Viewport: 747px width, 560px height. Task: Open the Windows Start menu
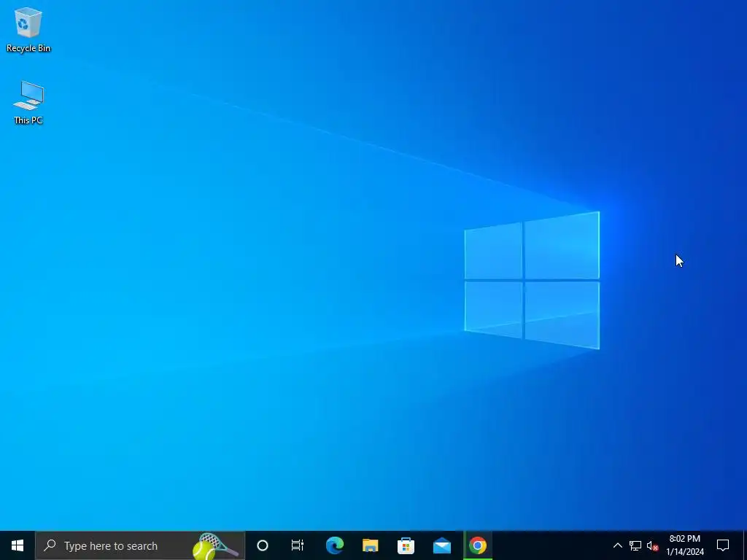tap(18, 545)
